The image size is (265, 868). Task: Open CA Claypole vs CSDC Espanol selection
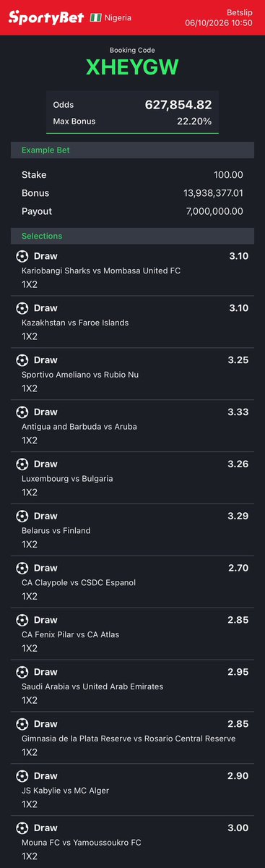point(132,582)
